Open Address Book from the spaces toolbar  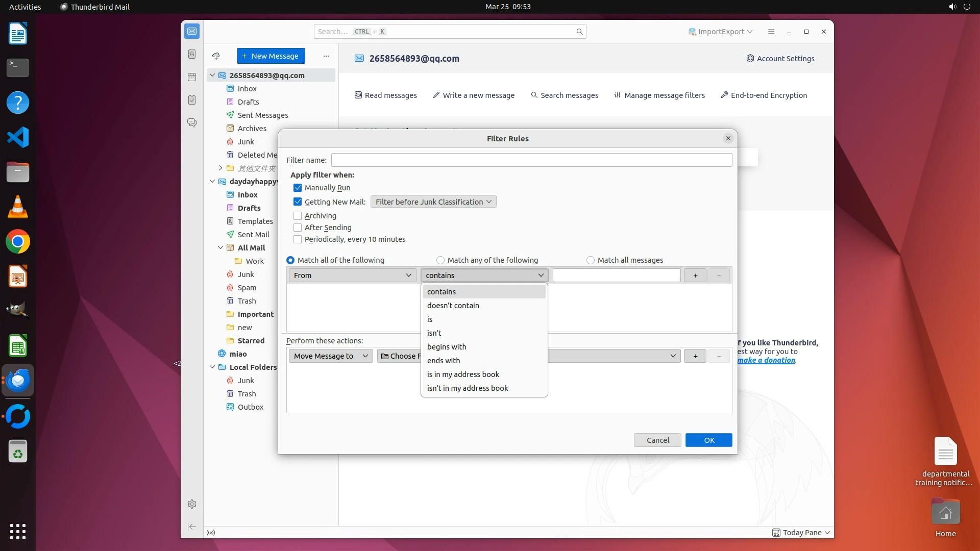pyautogui.click(x=192, y=54)
